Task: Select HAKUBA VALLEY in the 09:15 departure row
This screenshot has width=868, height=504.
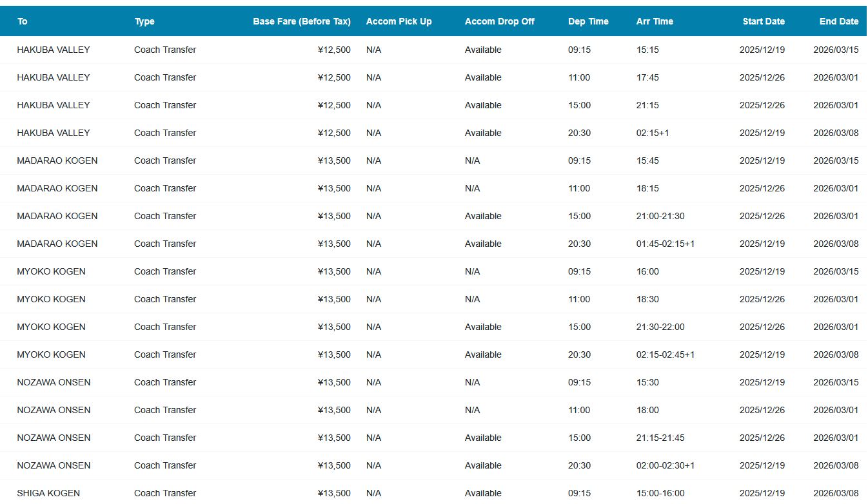Action: (54, 50)
